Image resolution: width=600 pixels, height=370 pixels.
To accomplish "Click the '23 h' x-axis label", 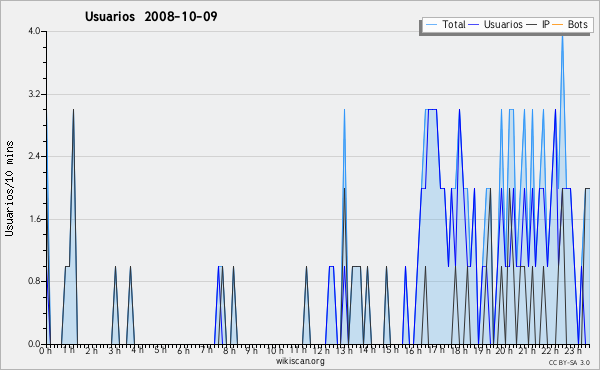I will (574, 350).
